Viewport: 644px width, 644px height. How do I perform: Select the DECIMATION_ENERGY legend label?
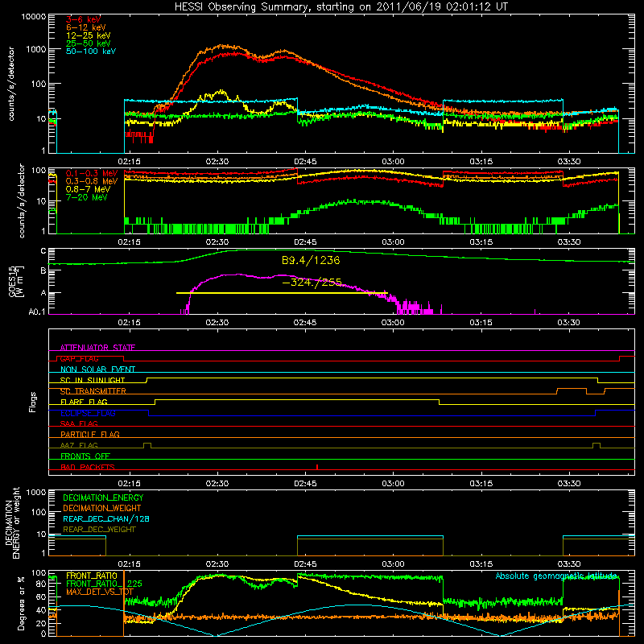pos(103,497)
